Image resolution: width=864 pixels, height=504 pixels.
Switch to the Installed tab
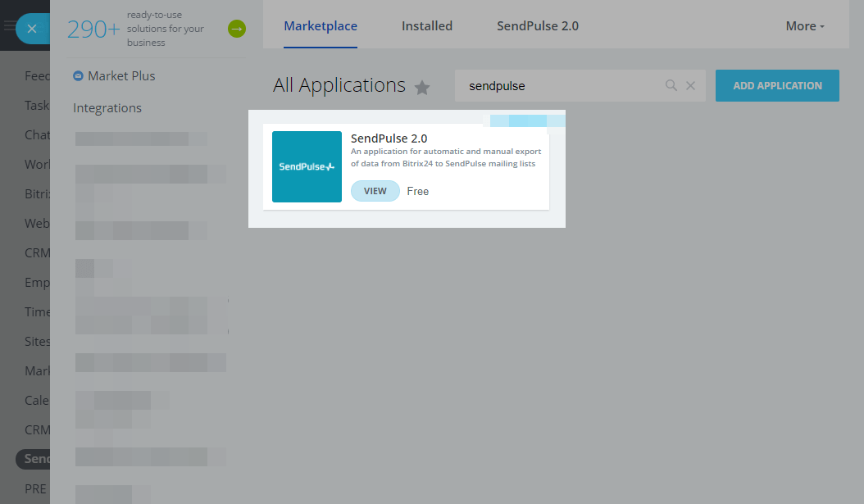[427, 26]
